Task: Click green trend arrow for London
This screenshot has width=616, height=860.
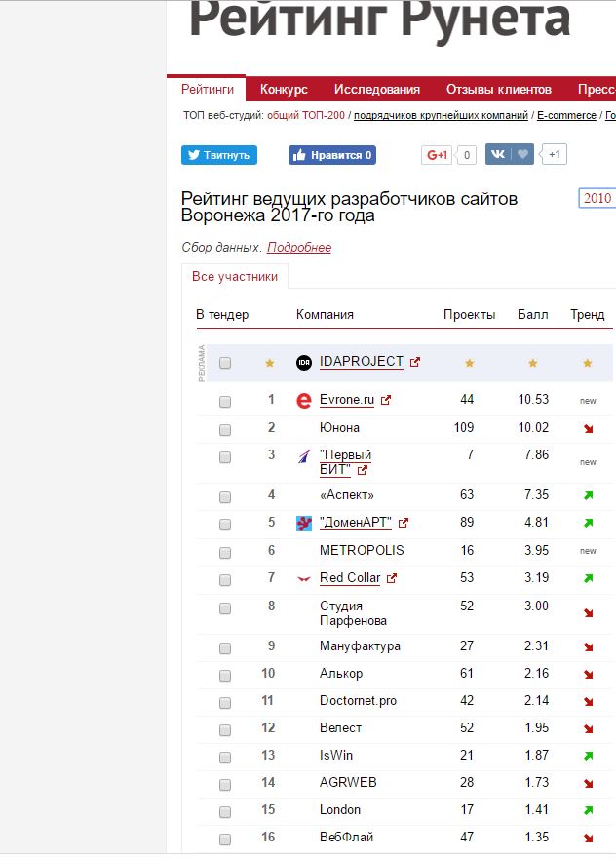Action: (x=588, y=810)
